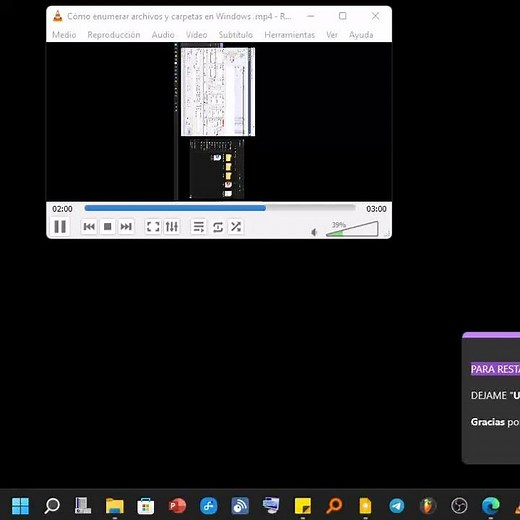Open the Medio menu

[x=64, y=35]
